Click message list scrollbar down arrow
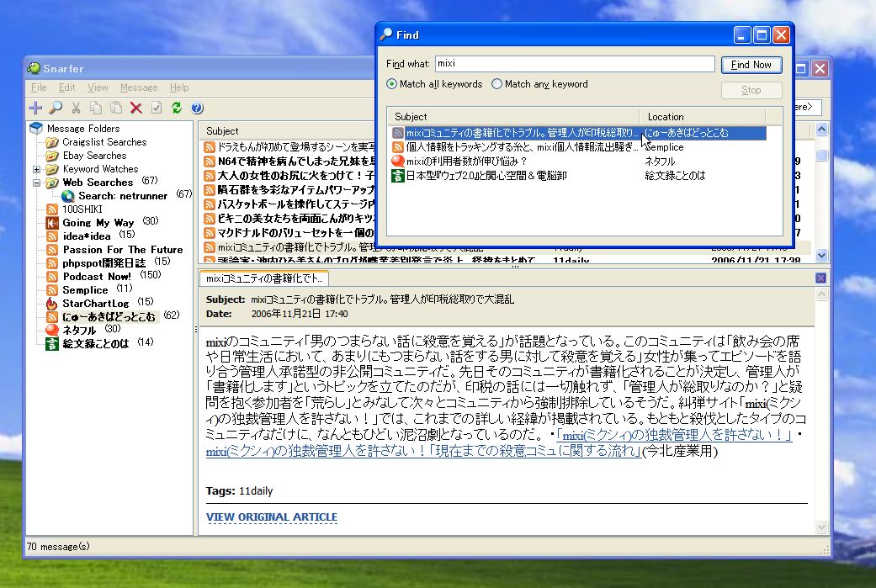The height and width of the screenshot is (588, 876). click(x=821, y=256)
